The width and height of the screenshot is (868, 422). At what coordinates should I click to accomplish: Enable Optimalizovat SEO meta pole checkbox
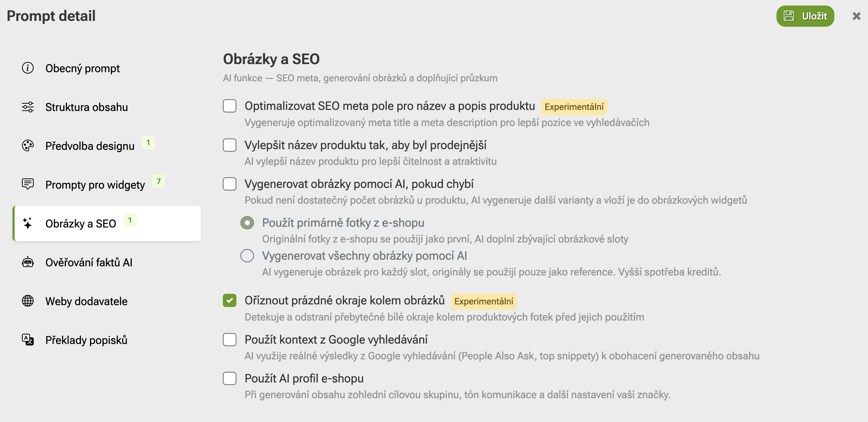230,106
